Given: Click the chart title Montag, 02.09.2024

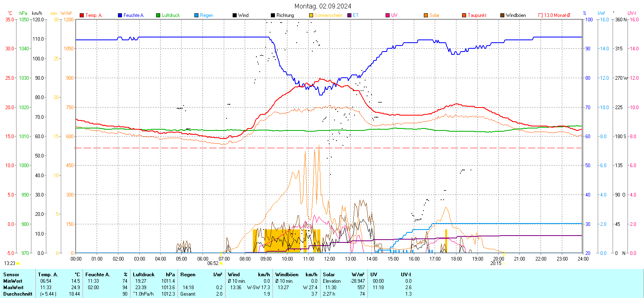Looking at the screenshot, I should tap(322, 6).
